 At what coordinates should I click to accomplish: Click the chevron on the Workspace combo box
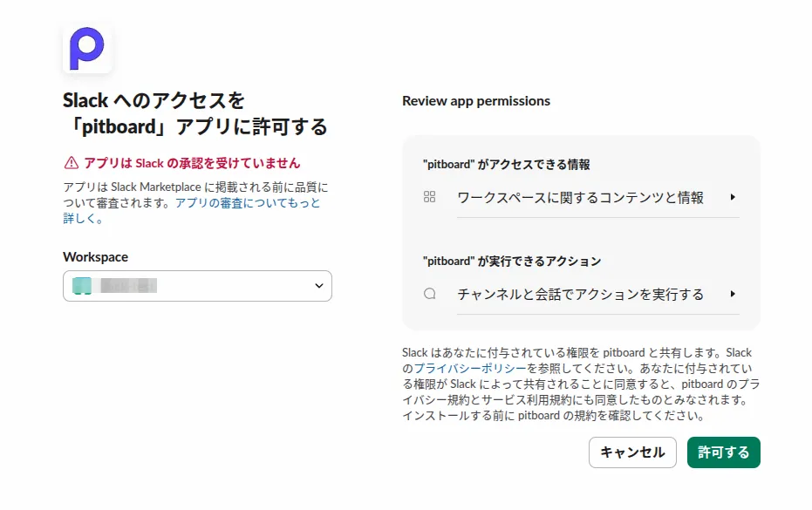coord(317,285)
